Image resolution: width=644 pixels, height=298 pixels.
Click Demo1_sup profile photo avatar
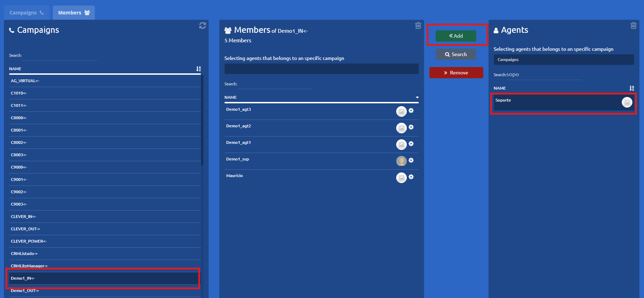point(401,161)
